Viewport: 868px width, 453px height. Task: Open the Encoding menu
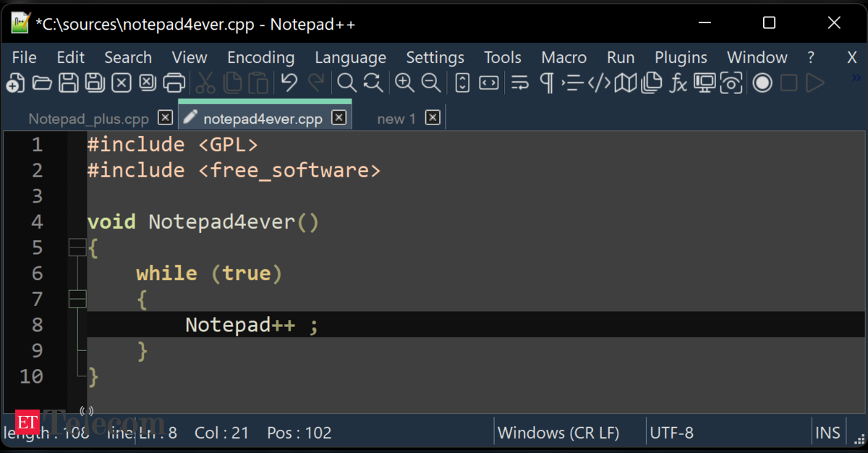pyautogui.click(x=260, y=58)
